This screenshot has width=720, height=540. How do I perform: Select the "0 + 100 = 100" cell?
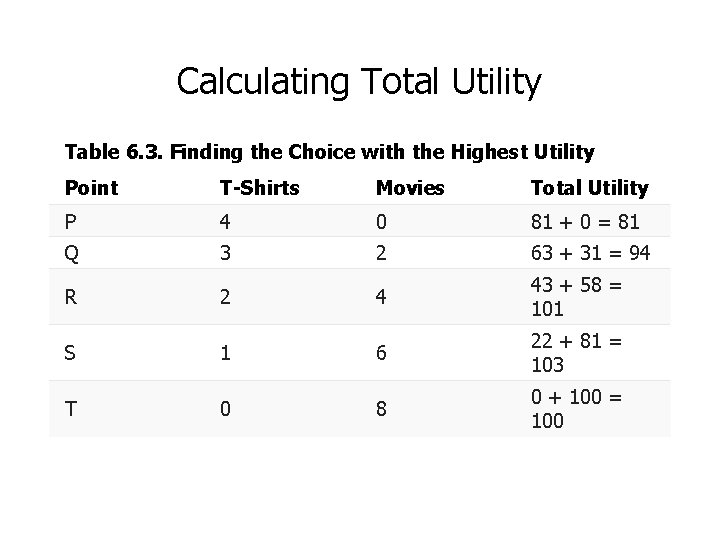[x=575, y=409]
